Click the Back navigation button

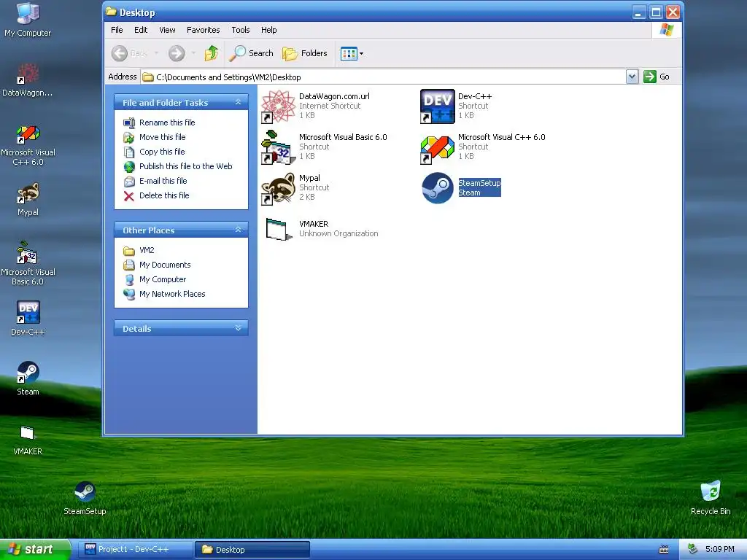(130, 53)
